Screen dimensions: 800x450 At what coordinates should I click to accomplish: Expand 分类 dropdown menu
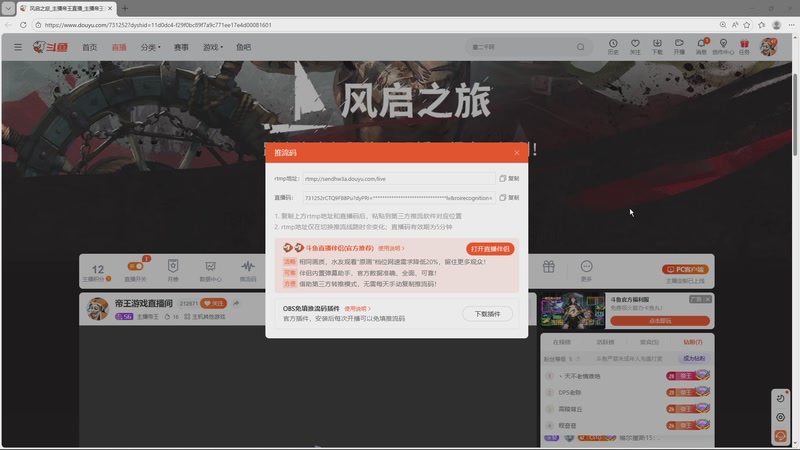tap(150, 47)
